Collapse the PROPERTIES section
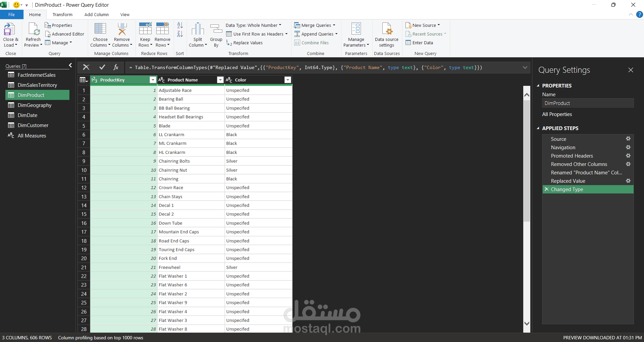Screen dimensions: 644x342 [538, 85]
